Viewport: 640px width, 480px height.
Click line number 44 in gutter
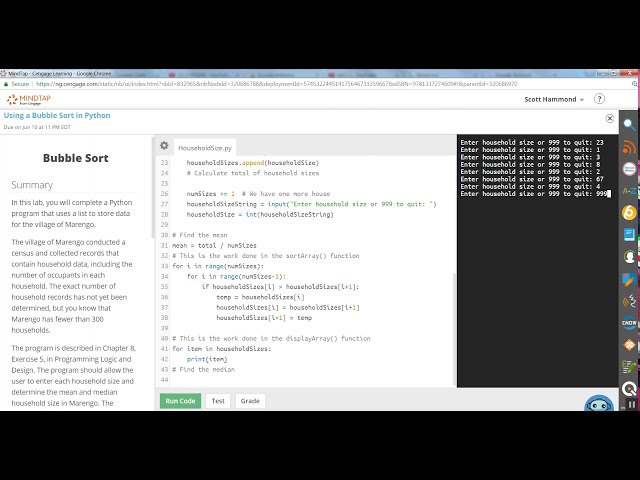(x=164, y=380)
